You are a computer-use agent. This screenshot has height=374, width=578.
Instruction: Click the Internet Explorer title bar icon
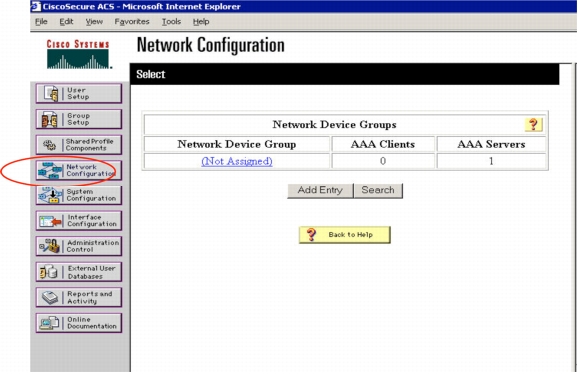(x=35, y=6)
